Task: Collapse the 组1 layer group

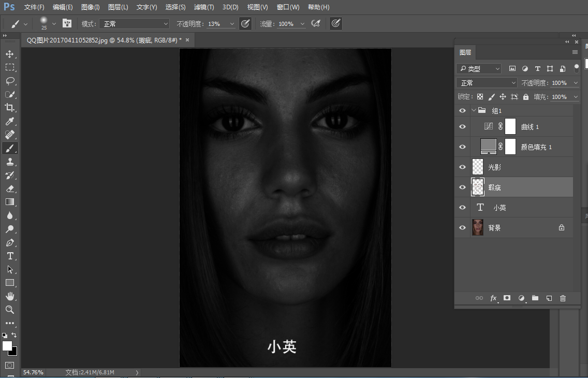Action: click(x=474, y=110)
